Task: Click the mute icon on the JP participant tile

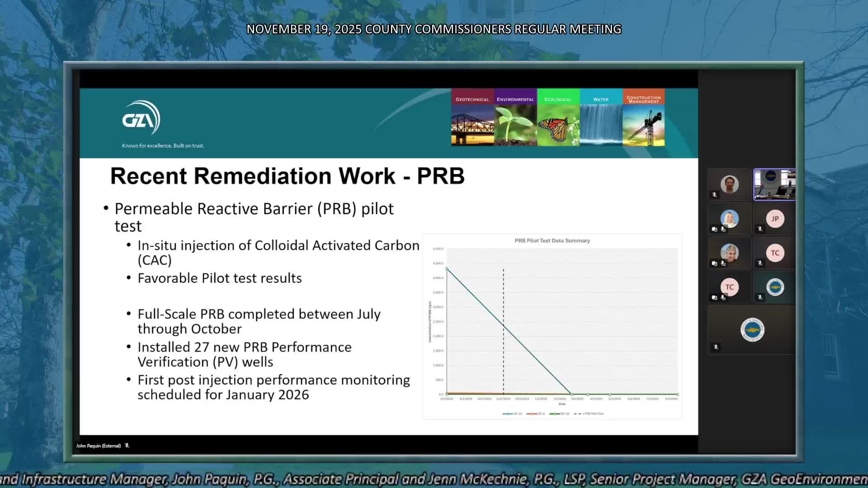Action: pyautogui.click(x=760, y=229)
